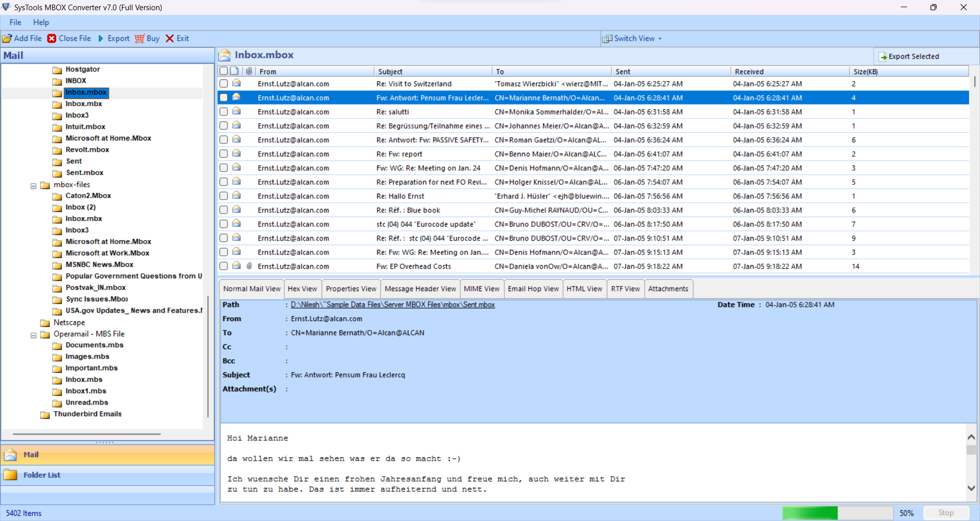Switch to the Hex View tab

click(302, 289)
